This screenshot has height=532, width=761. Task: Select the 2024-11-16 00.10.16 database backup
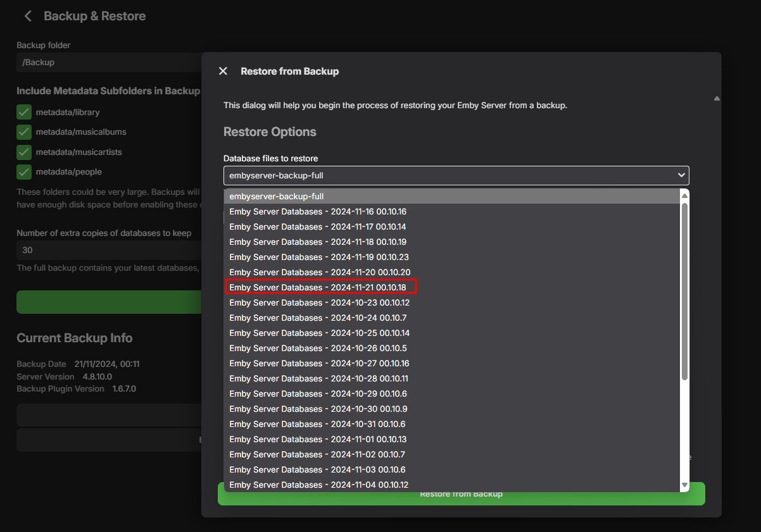coord(318,212)
